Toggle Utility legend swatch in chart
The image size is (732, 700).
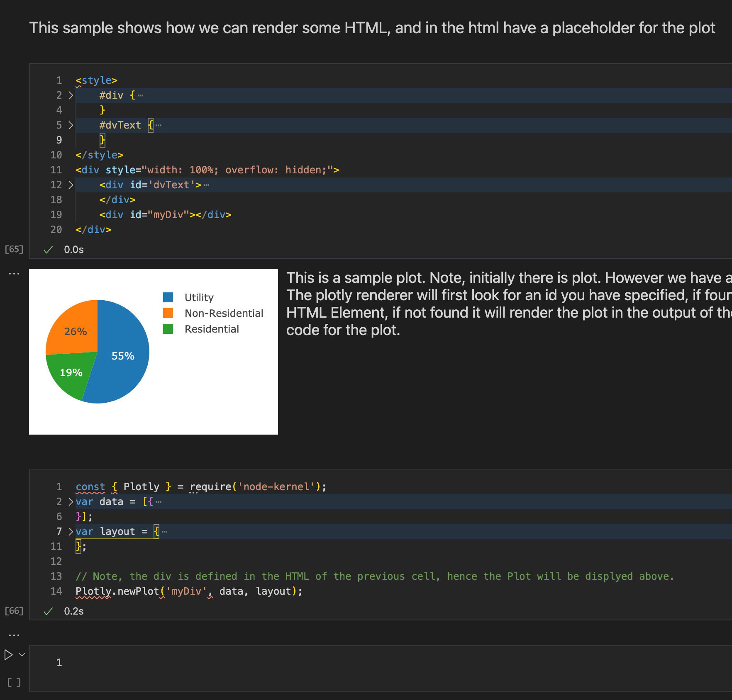168,297
